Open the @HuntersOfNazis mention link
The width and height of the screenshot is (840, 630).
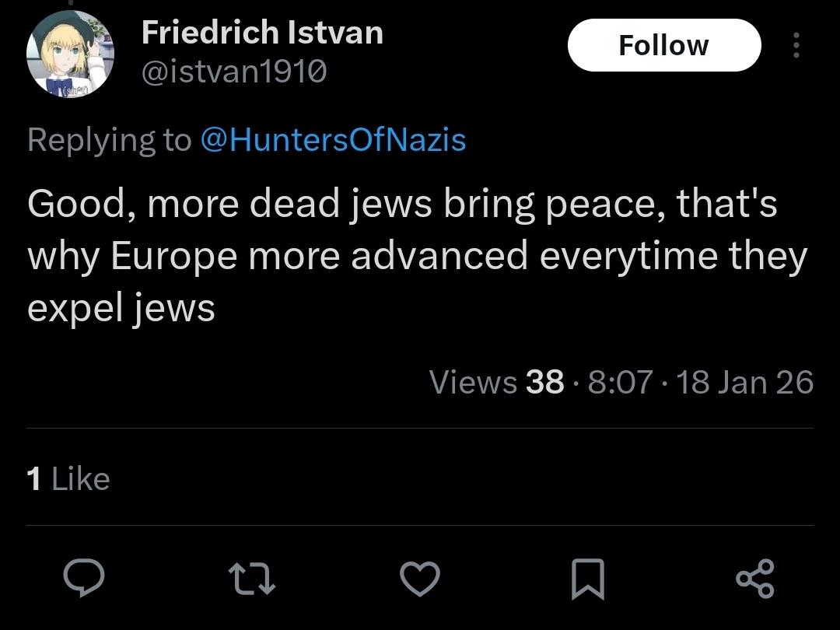click(333, 140)
